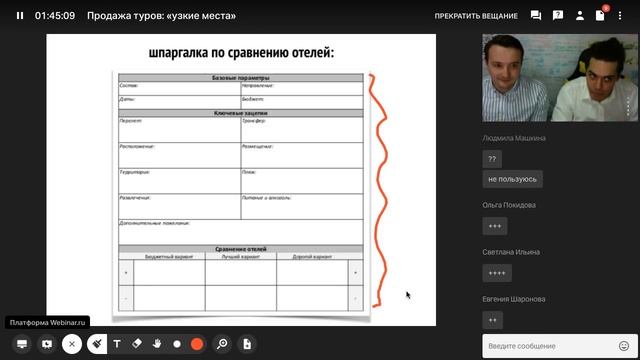Click Ольга Покидова's '+++' message

coord(495,226)
